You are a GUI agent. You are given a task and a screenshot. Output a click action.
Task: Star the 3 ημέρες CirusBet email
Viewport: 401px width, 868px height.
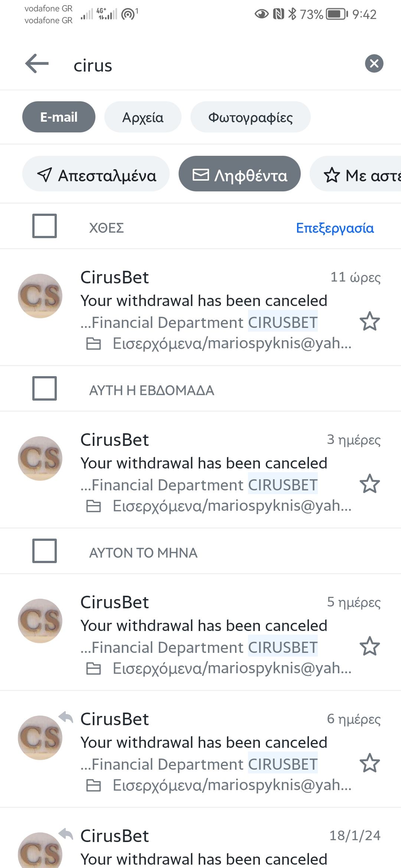pos(370,484)
